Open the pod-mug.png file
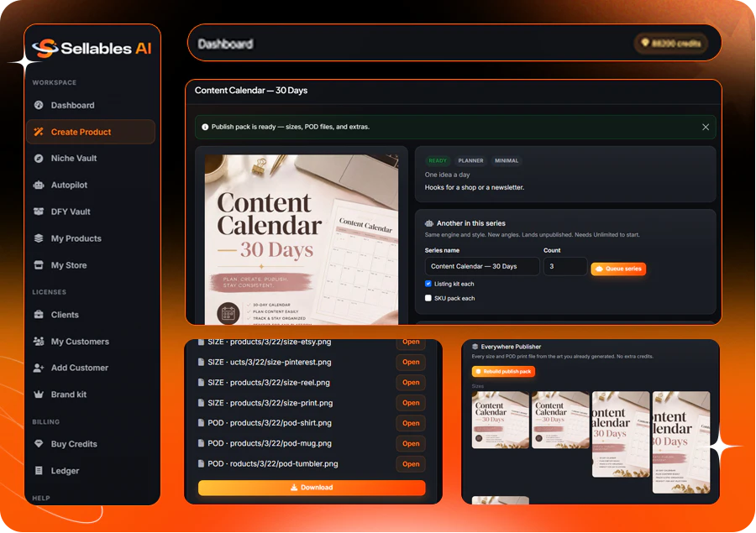Screen dimensions: 756x533 point(411,443)
